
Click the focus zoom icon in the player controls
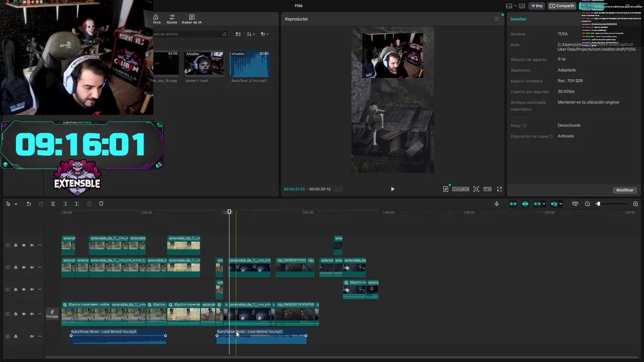point(476,189)
